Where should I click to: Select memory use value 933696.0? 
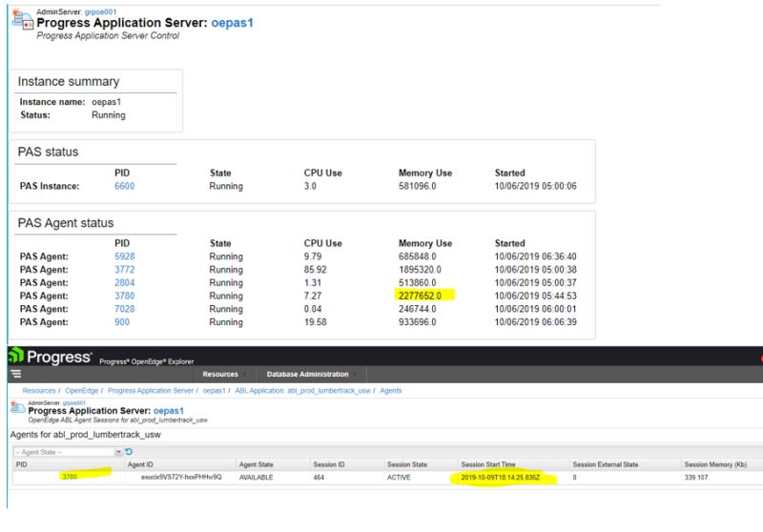(418, 322)
